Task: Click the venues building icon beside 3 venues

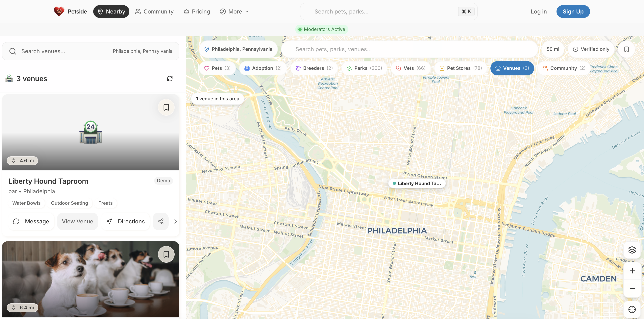Action: (x=9, y=79)
